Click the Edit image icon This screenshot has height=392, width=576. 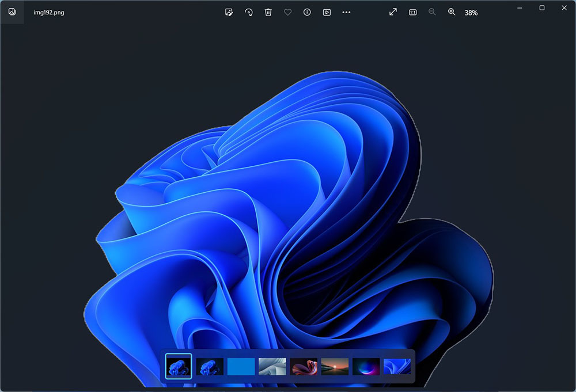tap(229, 12)
